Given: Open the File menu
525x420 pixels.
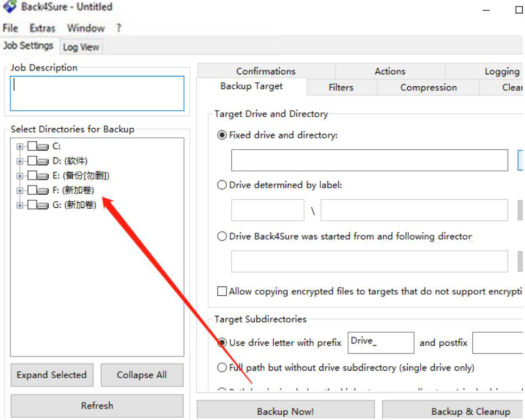Looking at the screenshot, I should [x=10, y=28].
